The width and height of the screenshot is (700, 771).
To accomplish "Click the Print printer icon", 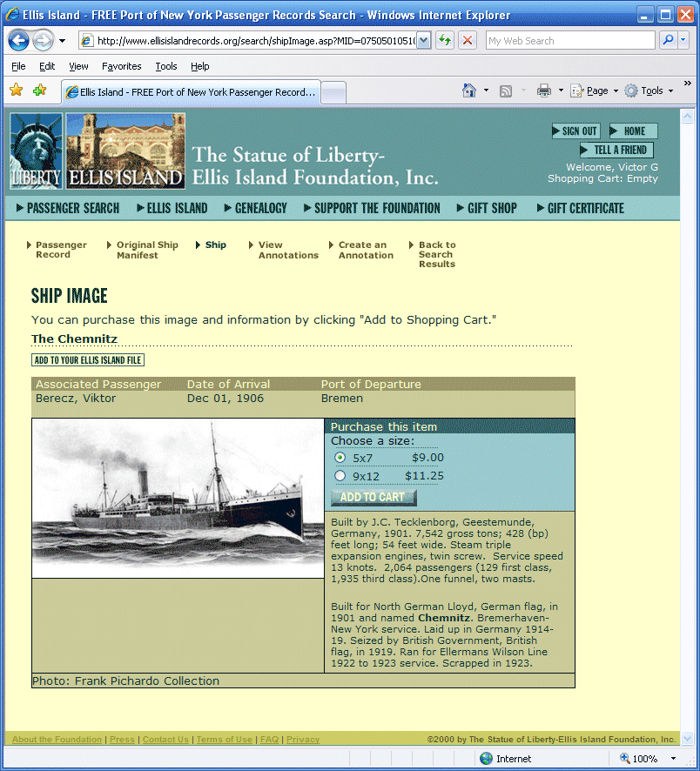I will point(544,91).
